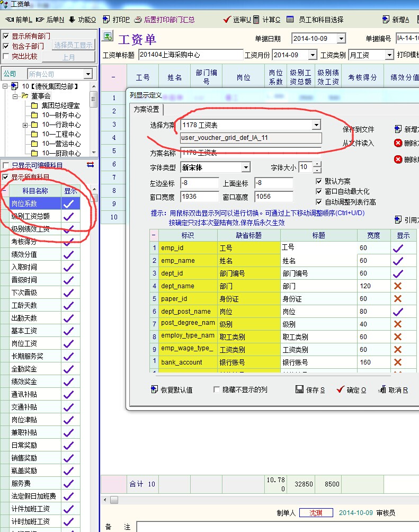The image size is (419, 532).
Task: Click the 恢复默认值 restore defaults icon
Action: (x=155, y=389)
